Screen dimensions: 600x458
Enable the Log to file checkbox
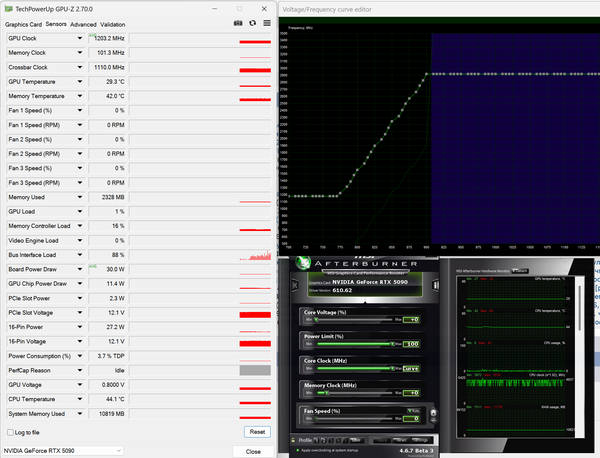[10, 432]
